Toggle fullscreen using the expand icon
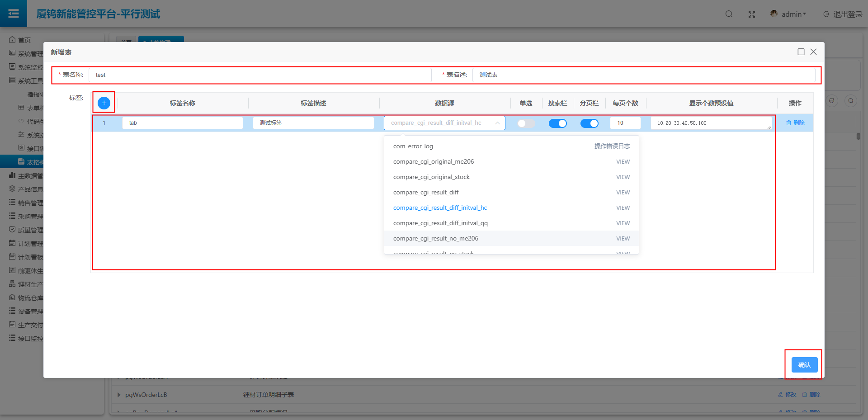This screenshot has width=868, height=420. 752,14
